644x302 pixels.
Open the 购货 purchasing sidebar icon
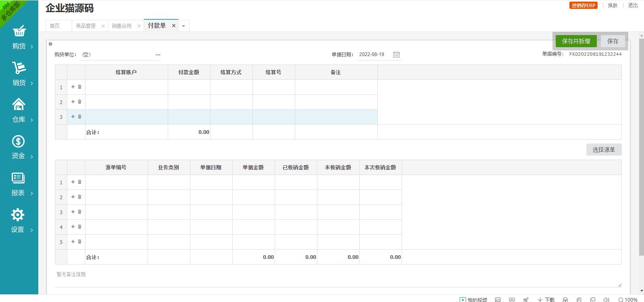[19, 31]
